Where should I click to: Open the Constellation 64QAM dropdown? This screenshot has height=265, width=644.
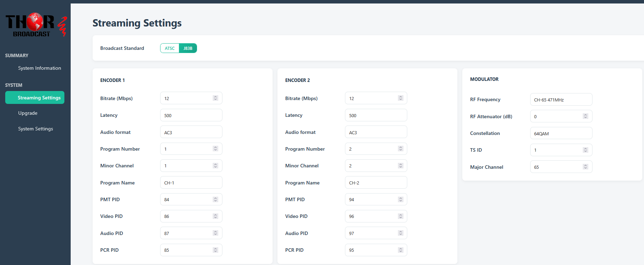560,134
